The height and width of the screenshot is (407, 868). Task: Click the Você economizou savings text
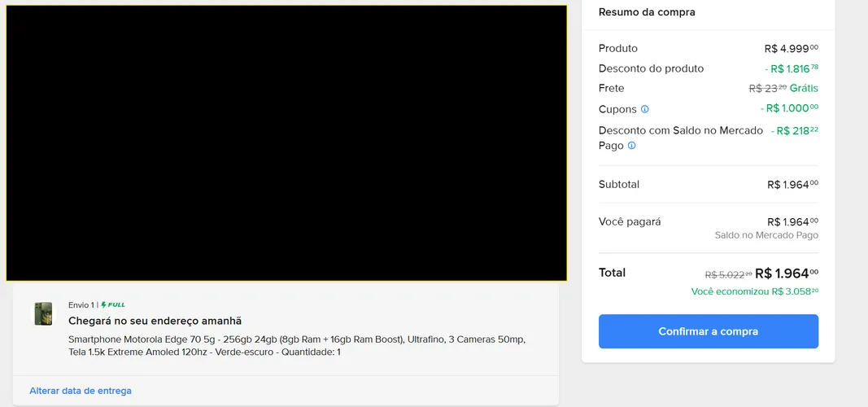(755, 291)
